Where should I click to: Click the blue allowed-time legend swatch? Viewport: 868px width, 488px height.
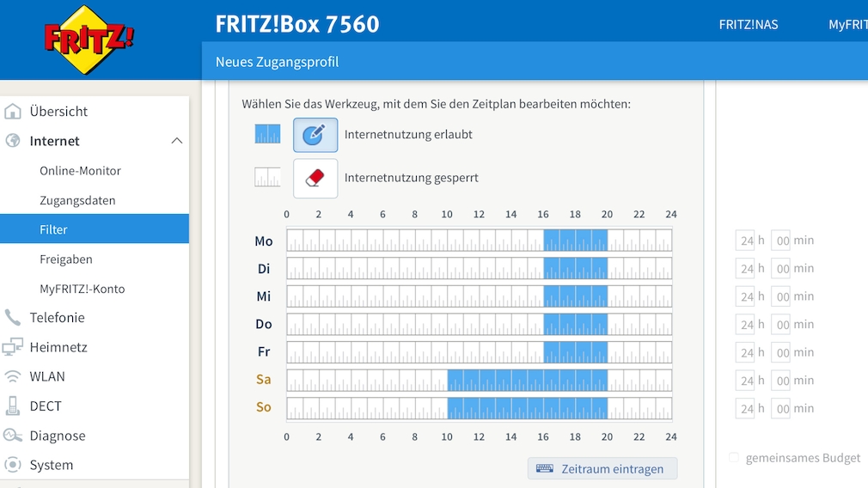click(x=267, y=134)
